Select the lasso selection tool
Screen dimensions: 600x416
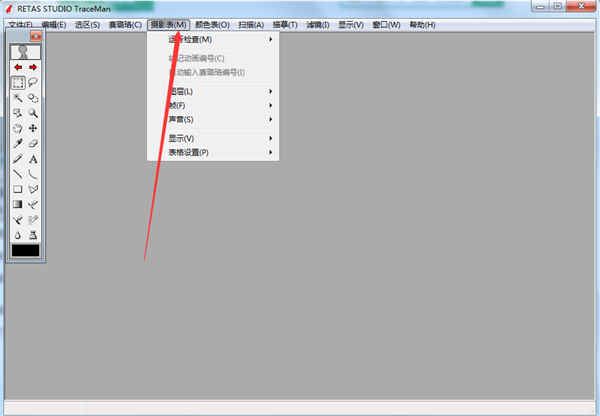[x=33, y=83]
